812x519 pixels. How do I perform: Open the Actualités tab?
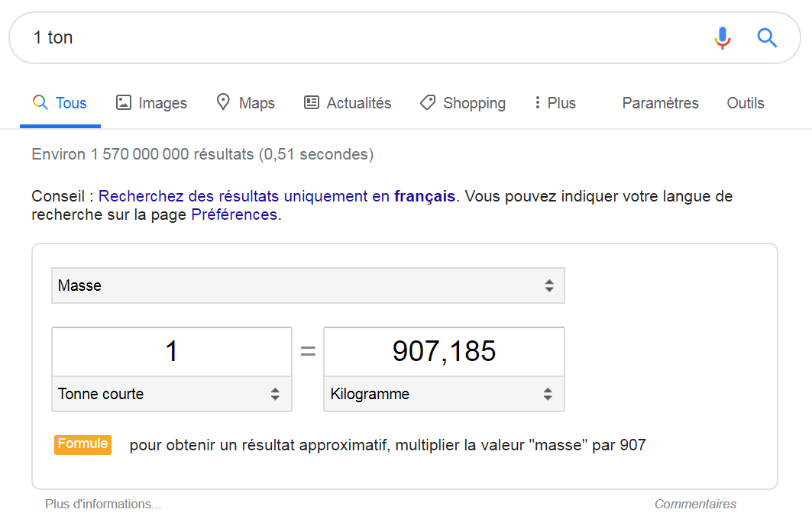pos(348,103)
